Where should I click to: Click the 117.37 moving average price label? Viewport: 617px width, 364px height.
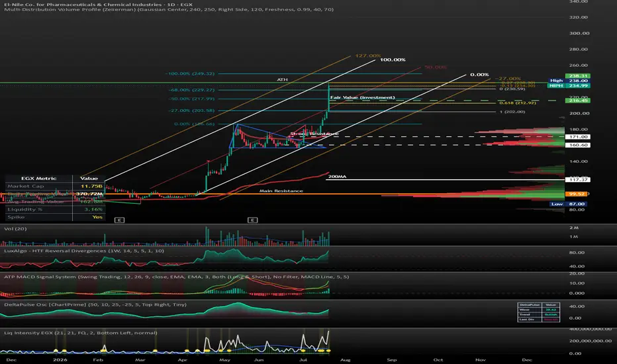(x=578, y=179)
